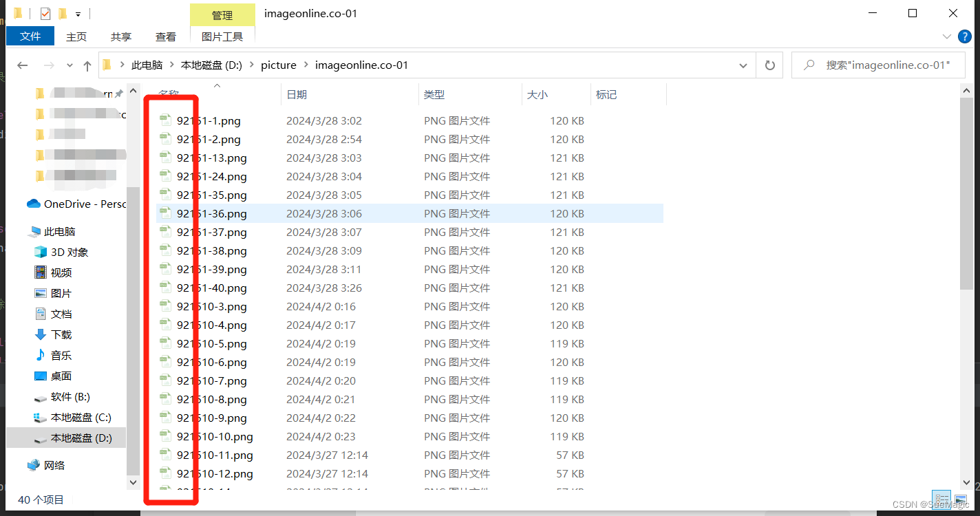980x516 pixels.
Task: Open the 图片工具 ribbon tab
Action: pyautogui.click(x=222, y=36)
